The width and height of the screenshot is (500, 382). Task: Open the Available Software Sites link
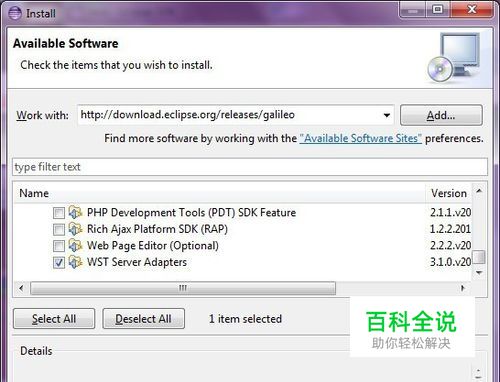point(361,138)
